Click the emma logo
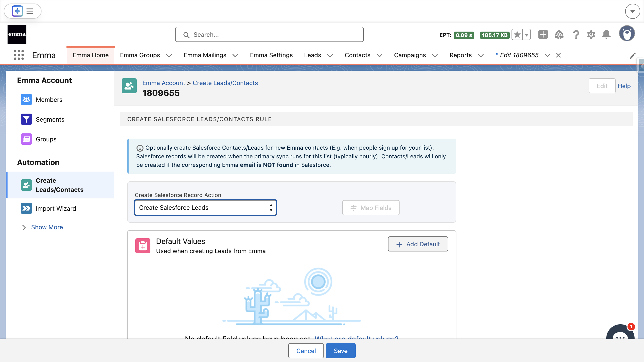The width and height of the screenshot is (644, 362). [17, 34]
